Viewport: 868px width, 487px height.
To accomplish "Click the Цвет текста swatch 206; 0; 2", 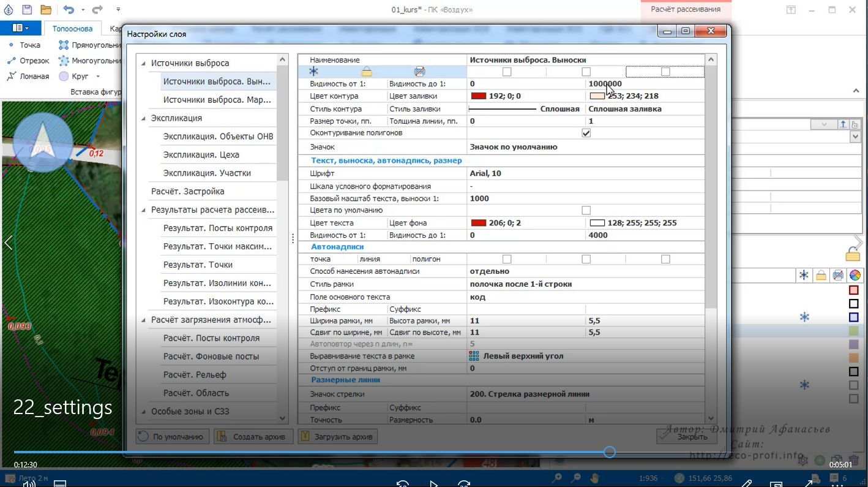I will tap(478, 223).
